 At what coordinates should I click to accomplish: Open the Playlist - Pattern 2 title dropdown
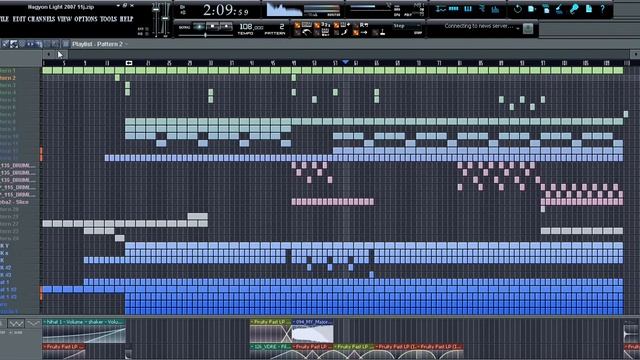click(126, 44)
